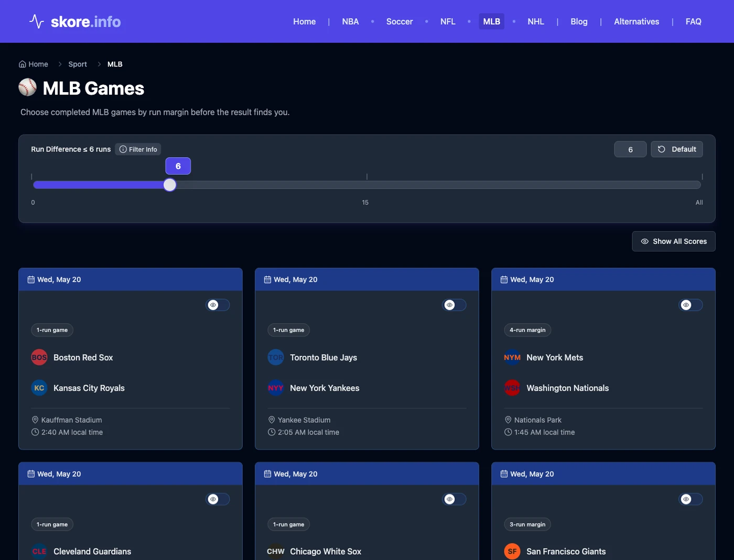Open the Home nav item
Screen dimensions: 734x560
point(305,21)
